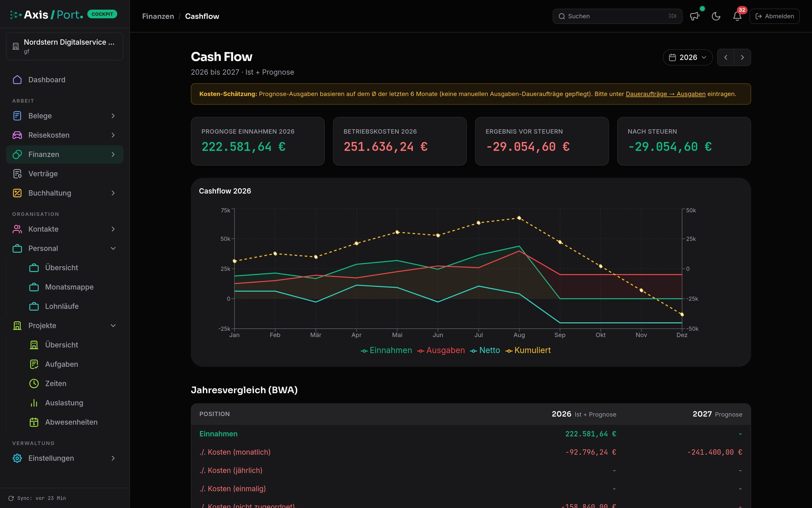Screen dimensions: 812x508
Task: Click the Aufgaben checklist icon
Action: coord(34,364)
